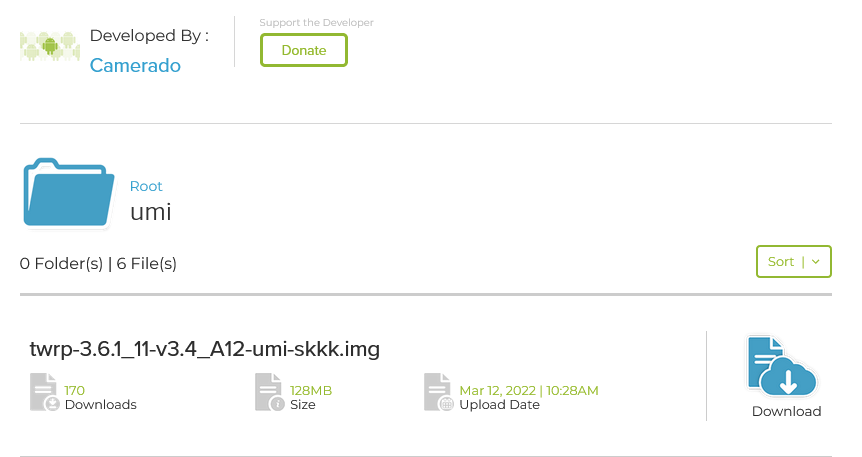Click the upload date calendar icon

(439, 392)
